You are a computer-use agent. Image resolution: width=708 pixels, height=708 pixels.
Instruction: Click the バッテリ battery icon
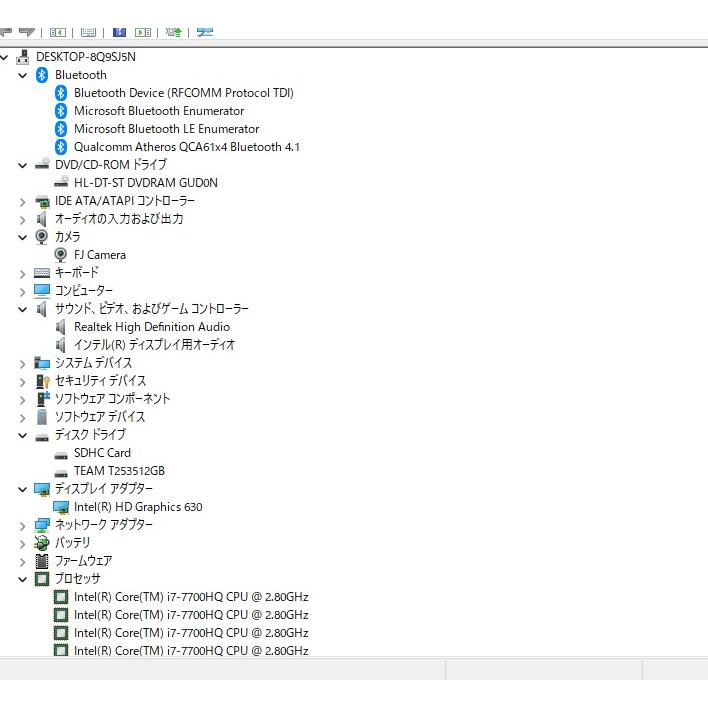[x=42, y=543]
